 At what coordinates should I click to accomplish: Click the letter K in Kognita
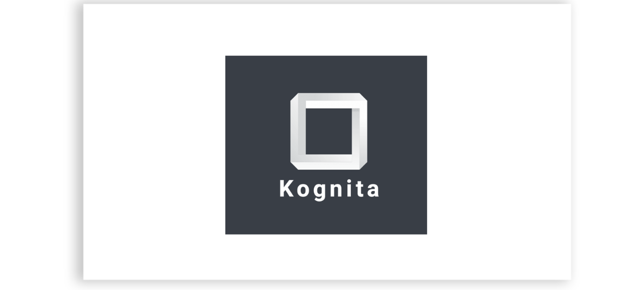coord(286,189)
